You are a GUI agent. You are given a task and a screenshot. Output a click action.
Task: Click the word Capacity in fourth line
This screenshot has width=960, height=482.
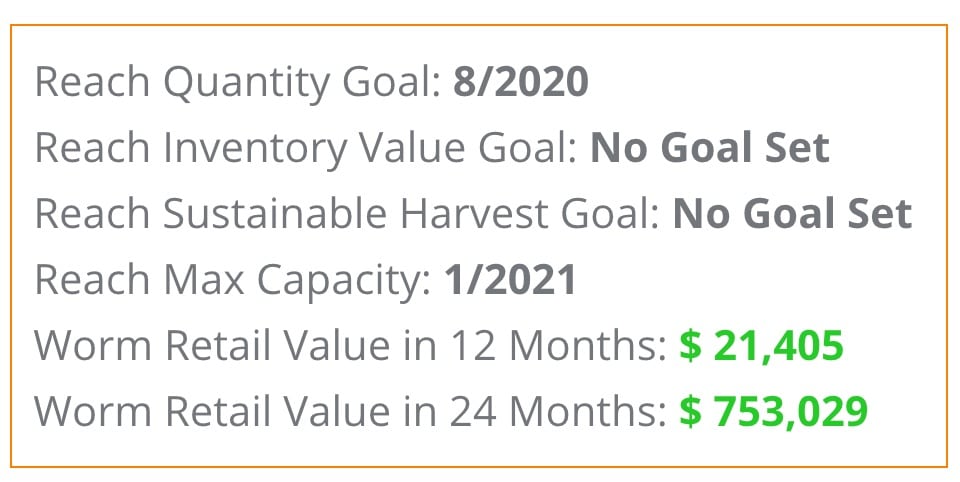344,281
